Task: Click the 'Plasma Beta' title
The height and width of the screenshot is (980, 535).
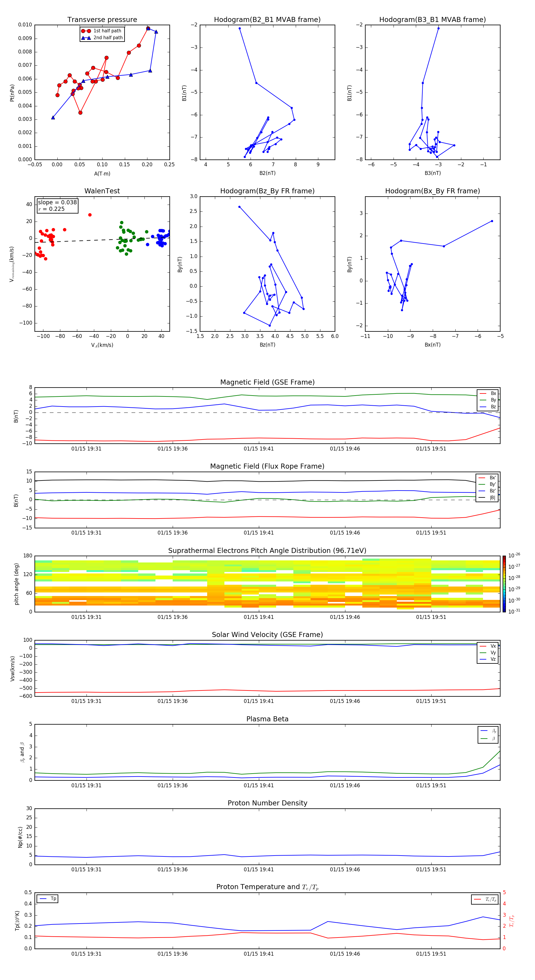Action: point(267,719)
